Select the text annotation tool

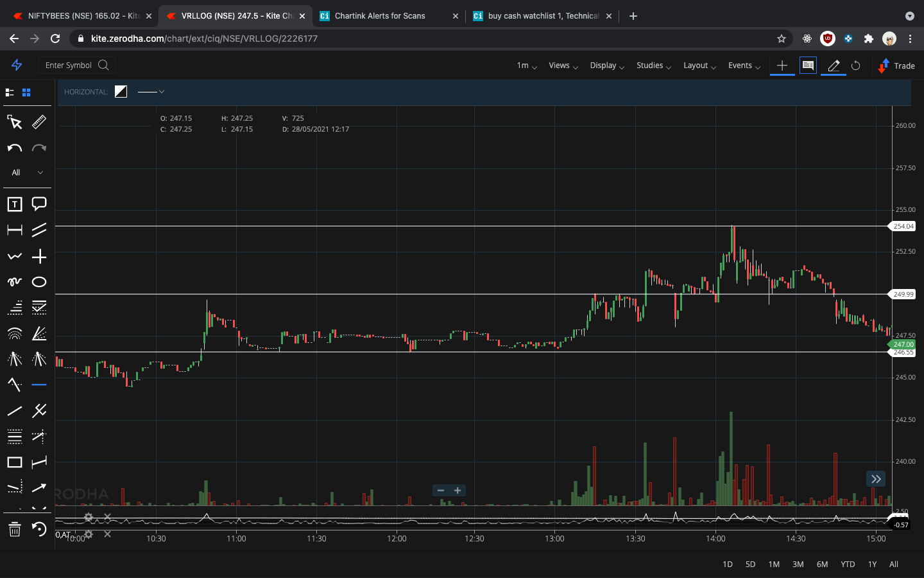[x=14, y=204]
